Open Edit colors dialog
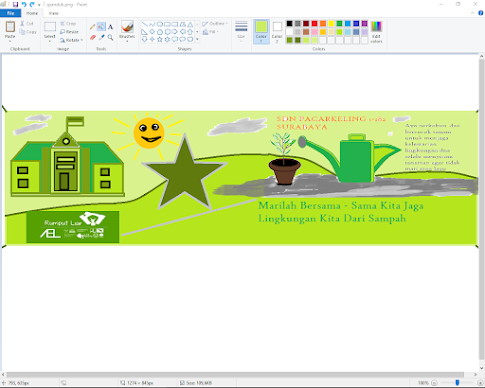The height and width of the screenshot is (388, 485). 376,32
